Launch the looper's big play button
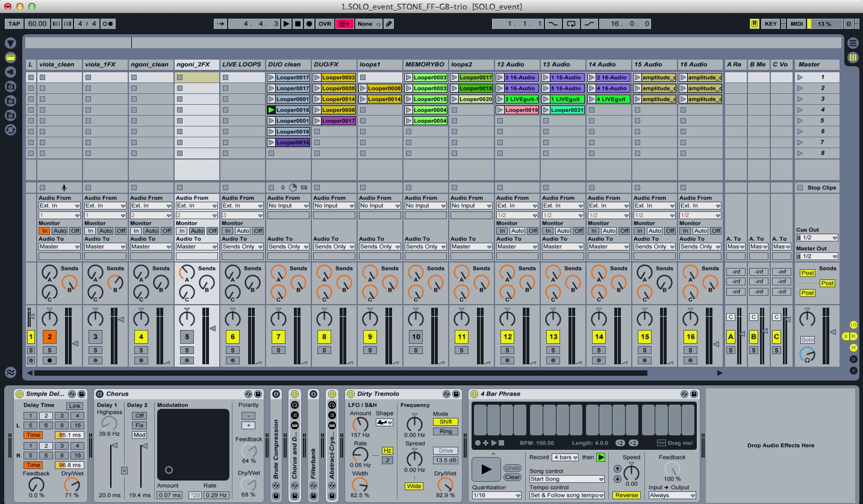This screenshot has height=504, width=863. pyautogui.click(x=486, y=469)
